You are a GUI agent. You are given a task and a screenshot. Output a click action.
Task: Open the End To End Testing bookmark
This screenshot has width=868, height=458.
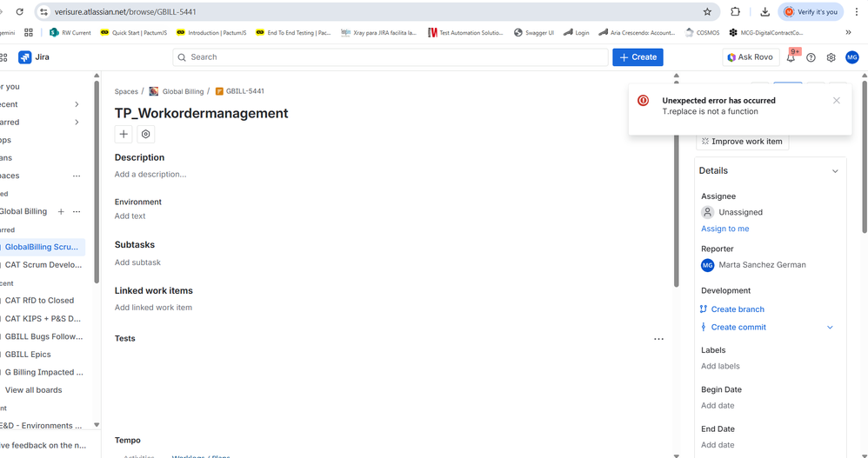tap(293, 33)
